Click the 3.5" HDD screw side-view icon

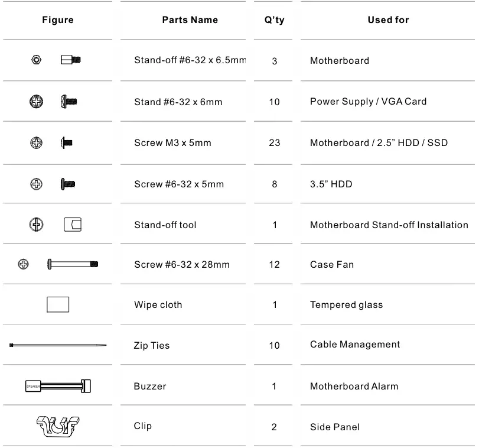tap(68, 184)
